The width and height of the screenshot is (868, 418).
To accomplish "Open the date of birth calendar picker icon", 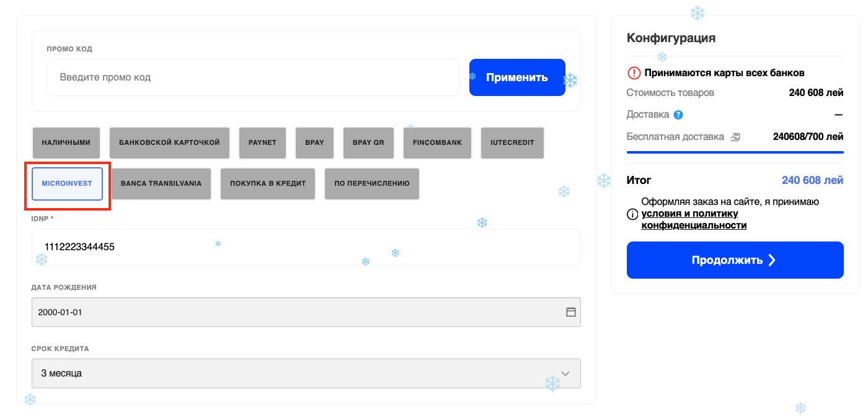I will (x=571, y=312).
